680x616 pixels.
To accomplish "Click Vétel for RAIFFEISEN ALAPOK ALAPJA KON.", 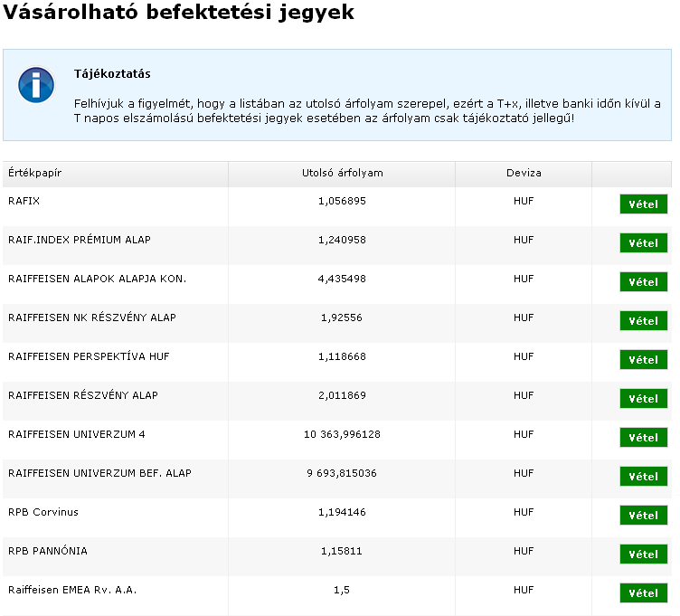I will 644,282.
